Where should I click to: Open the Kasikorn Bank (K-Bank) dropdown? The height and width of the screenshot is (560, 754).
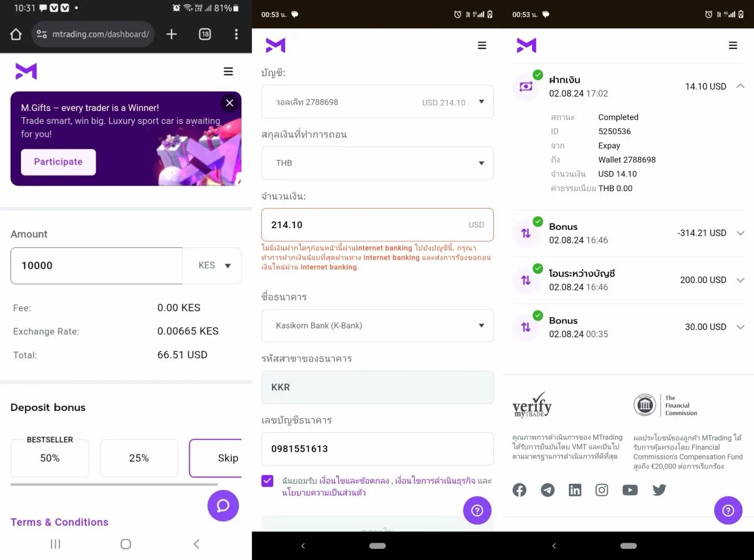(x=378, y=326)
